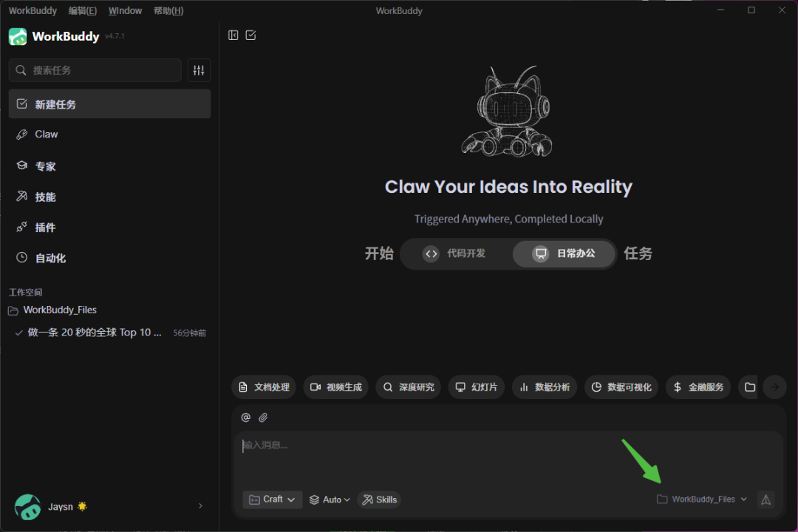Choose 幻灯片 quick action
This screenshot has width=798, height=532.
[x=477, y=387]
